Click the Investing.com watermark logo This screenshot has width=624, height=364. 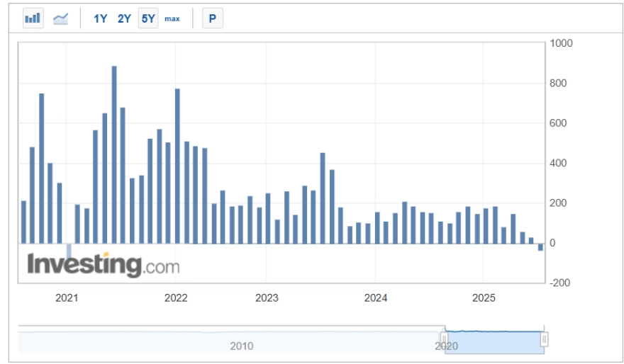[103, 265]
